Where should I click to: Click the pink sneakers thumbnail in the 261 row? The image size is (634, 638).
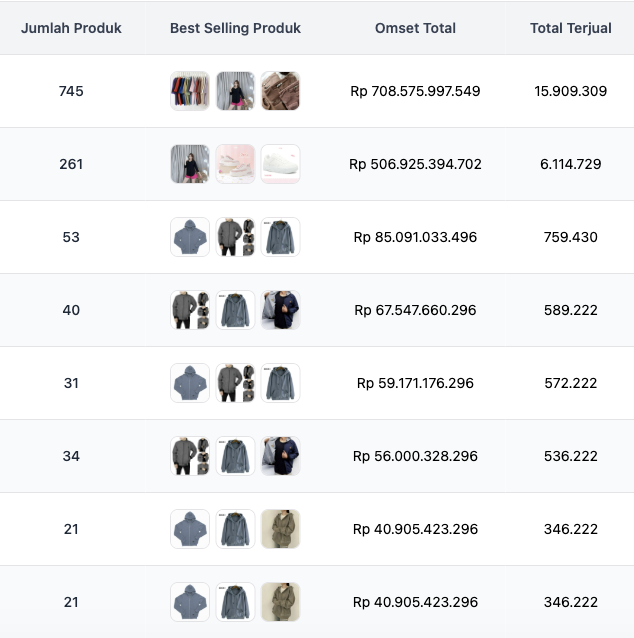[x=235, y=164]
